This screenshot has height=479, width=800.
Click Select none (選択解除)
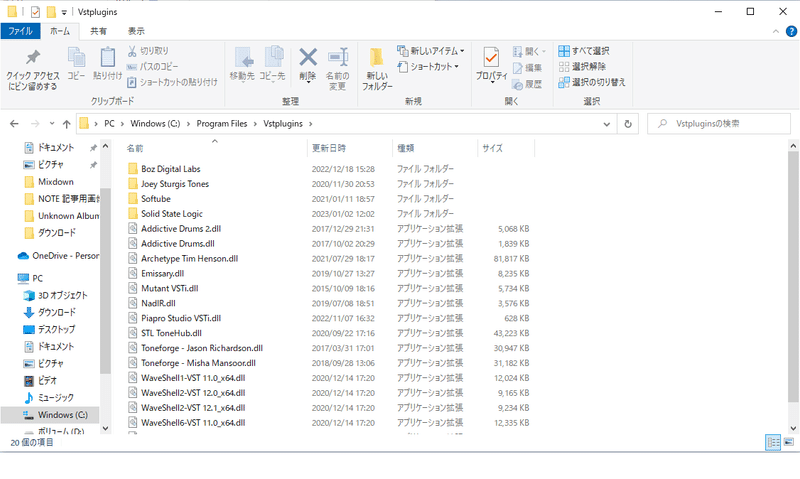[582, 66]
